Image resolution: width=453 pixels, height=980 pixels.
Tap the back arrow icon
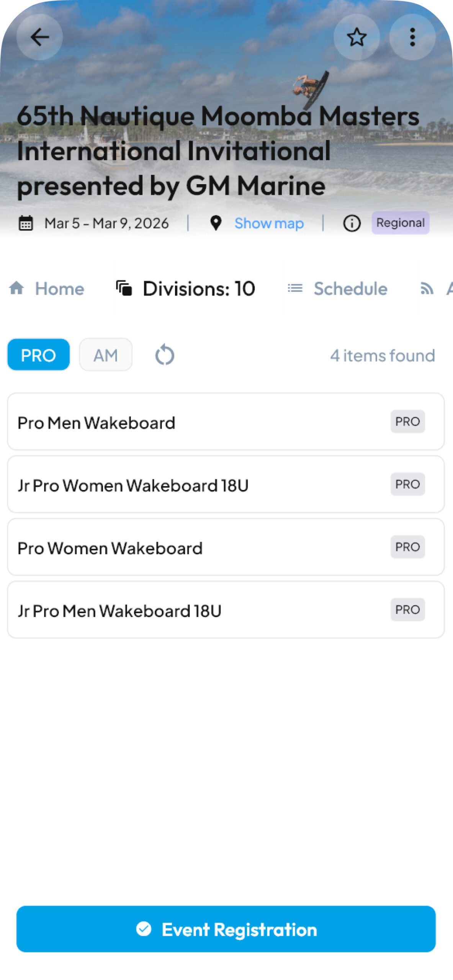39,37
